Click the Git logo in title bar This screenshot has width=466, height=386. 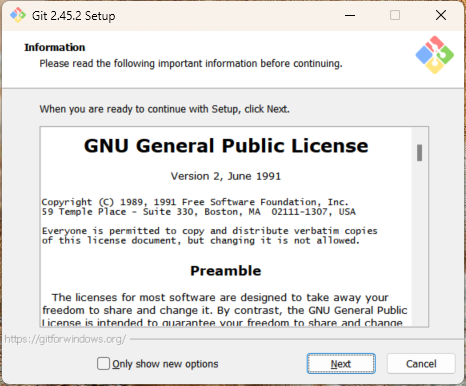pos(18,15)
